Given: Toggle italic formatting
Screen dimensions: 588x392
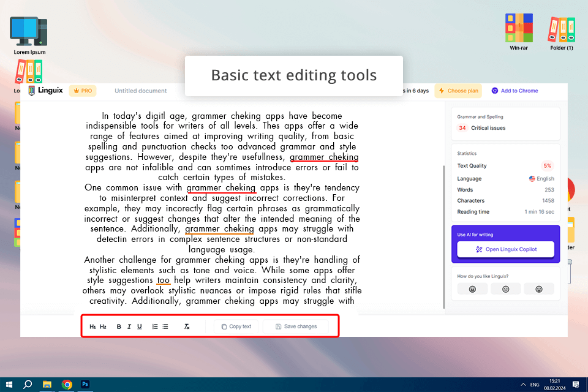Looking at the screenshot, I should [129, 326].
